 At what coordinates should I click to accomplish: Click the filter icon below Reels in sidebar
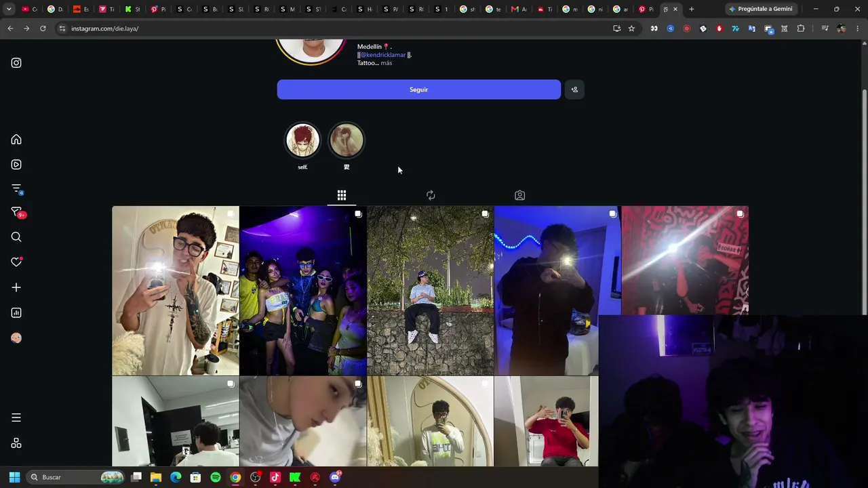(x=16, y=189)
